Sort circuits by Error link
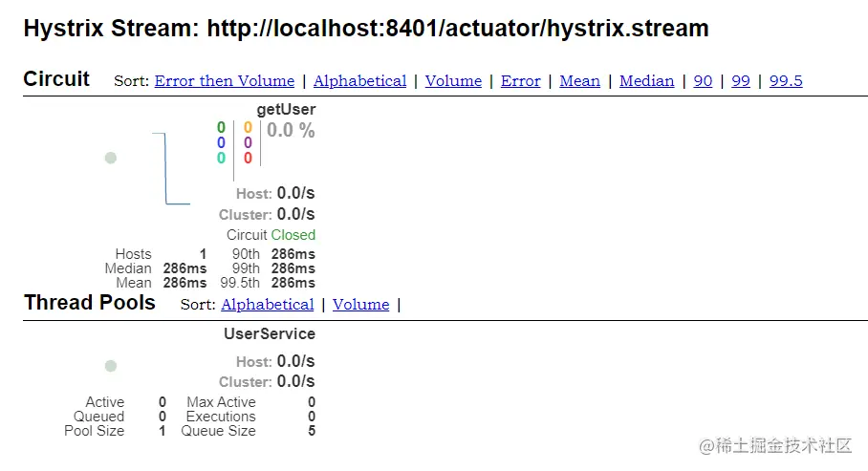This screenshot has width=868, height=471. click(520, 81)
